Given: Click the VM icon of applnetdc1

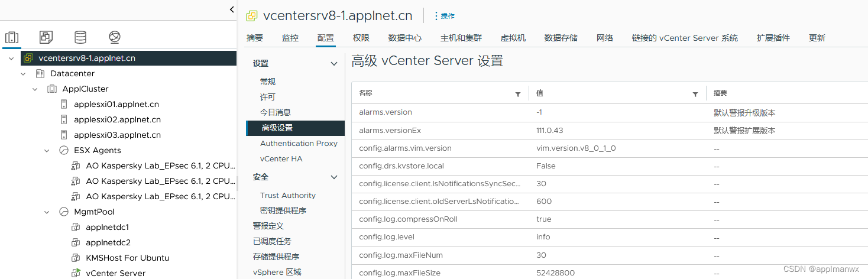Looking at the screenshot, I should pos(76,228).
